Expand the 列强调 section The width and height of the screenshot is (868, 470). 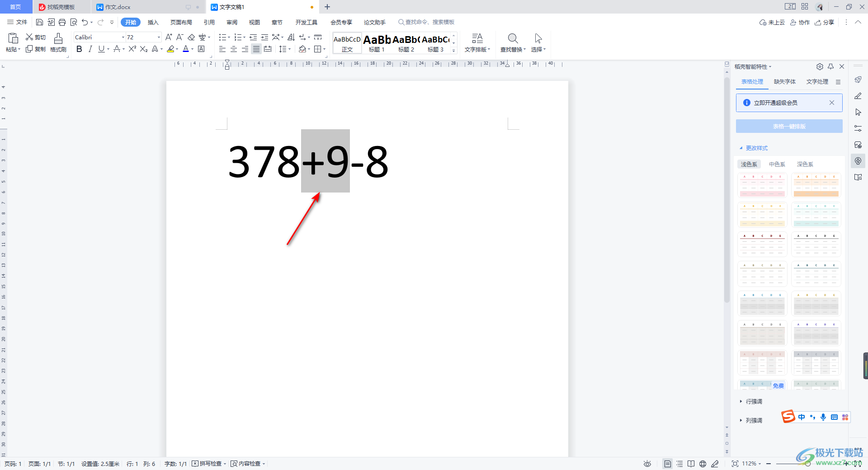click(751, 420)
